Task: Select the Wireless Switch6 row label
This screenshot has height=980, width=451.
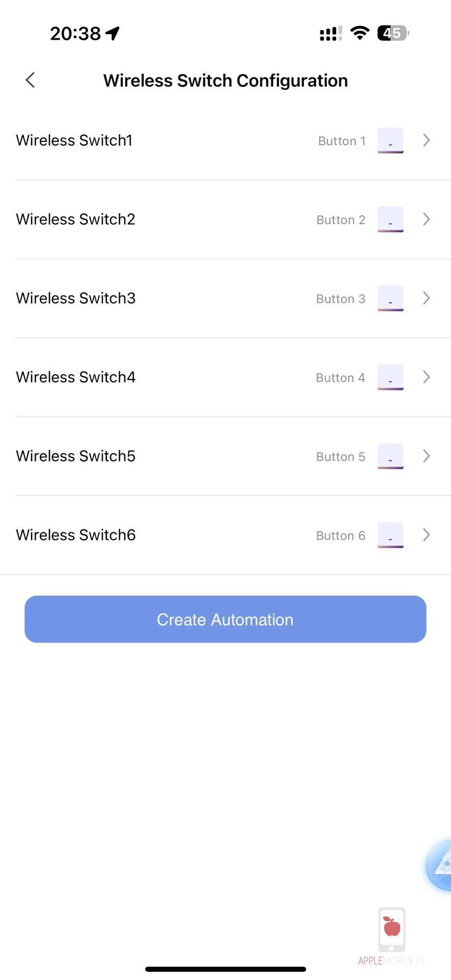Action: pyautogui.click(x=76, y=535)
